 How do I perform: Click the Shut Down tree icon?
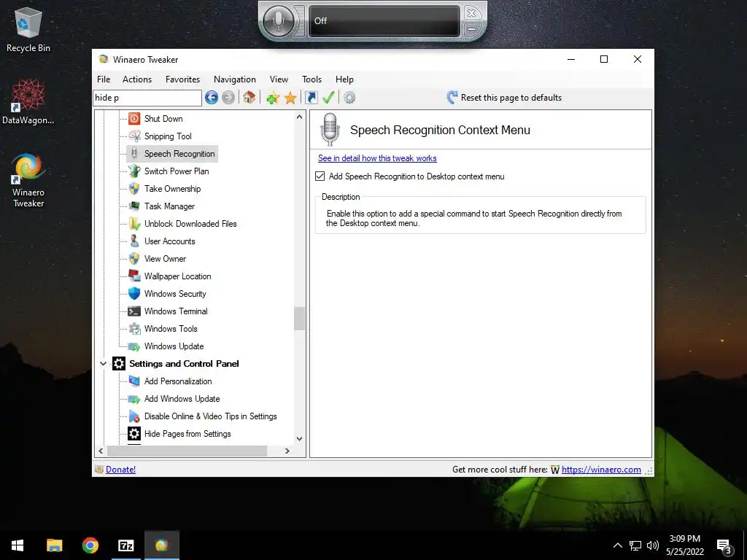coord(134,119)
